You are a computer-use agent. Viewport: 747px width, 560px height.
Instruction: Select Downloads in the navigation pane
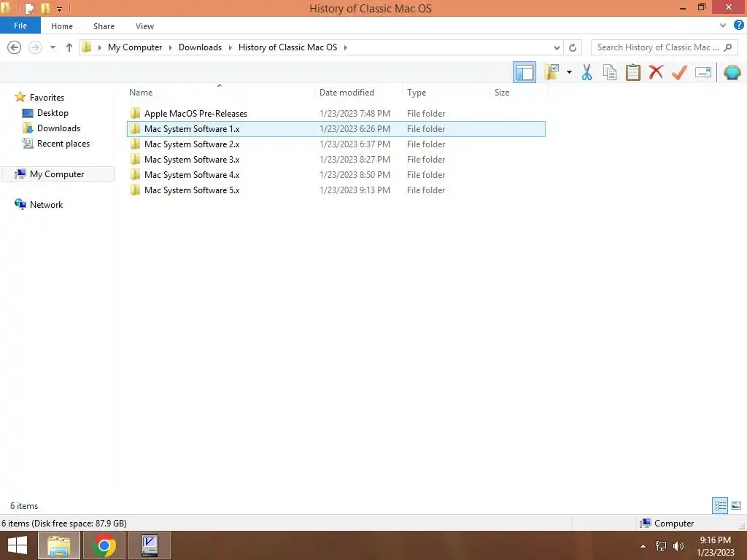pos(58,128)
